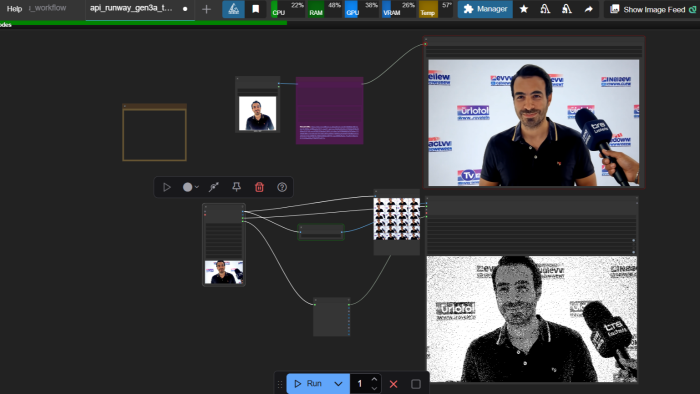Select the dark node below green-outlined node
The image size is (700, 394).
click(x=332, y=317)
